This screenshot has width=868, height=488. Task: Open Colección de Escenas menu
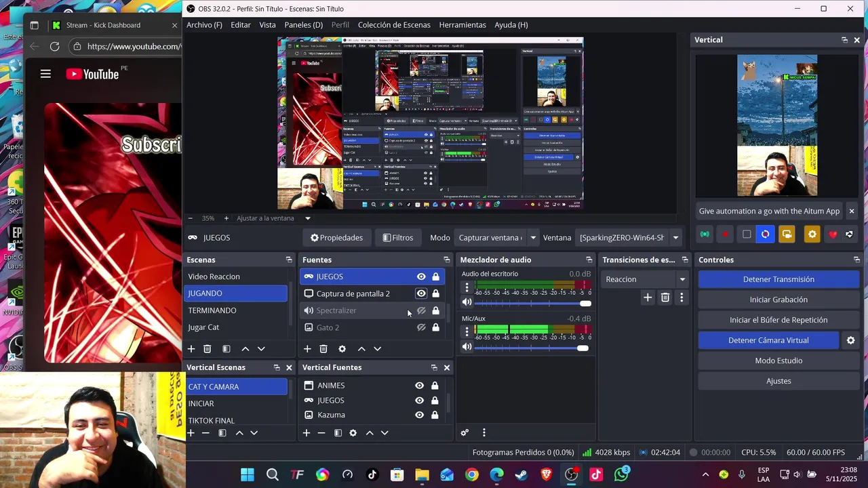click(x=394, y=25)
